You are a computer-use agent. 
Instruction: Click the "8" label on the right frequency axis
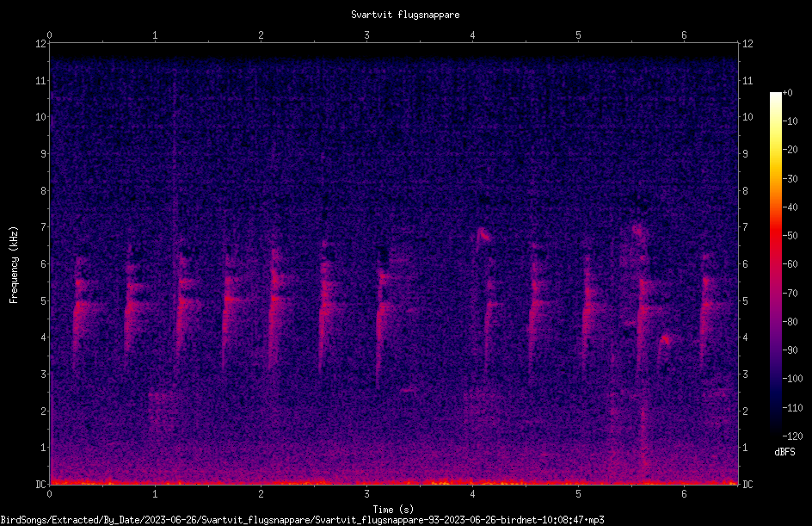745,191
